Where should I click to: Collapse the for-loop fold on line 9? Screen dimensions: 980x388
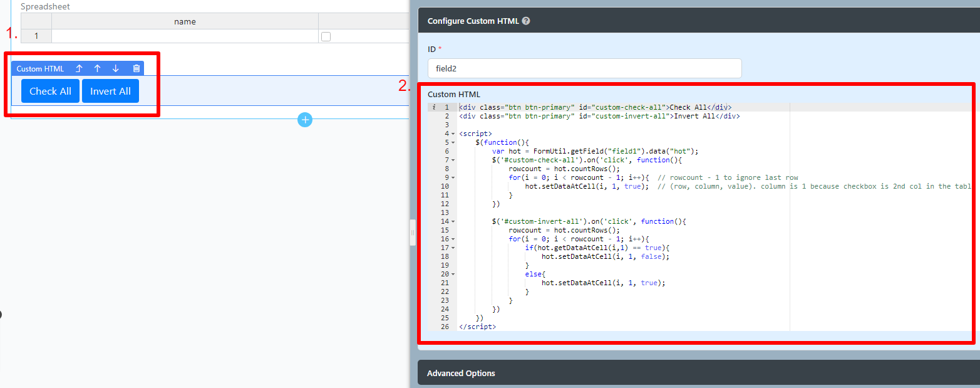pos(453,177)
